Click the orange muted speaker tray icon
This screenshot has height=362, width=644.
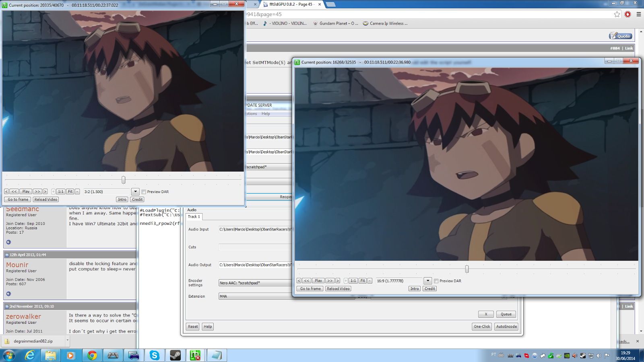pos(575,356)
